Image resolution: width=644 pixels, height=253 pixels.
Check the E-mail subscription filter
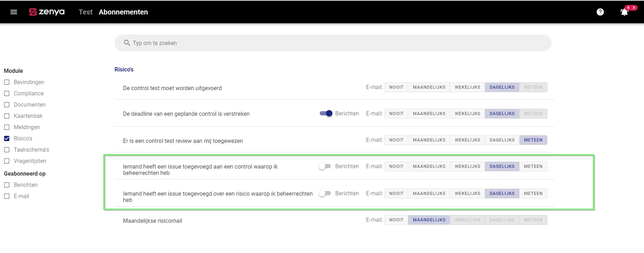(x=7, y=196)
